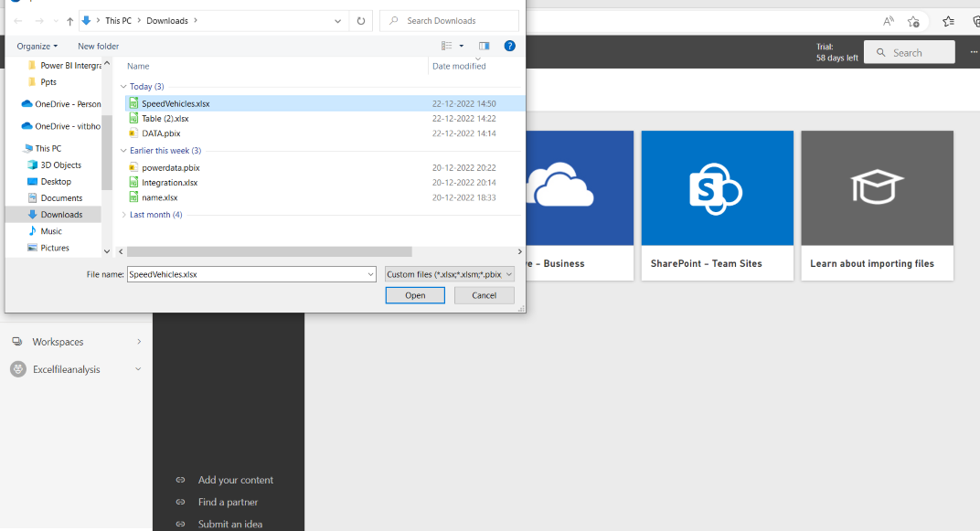Open the view options dropdown arrow
This screenshot has height=531, width=980.
(462, 46)
